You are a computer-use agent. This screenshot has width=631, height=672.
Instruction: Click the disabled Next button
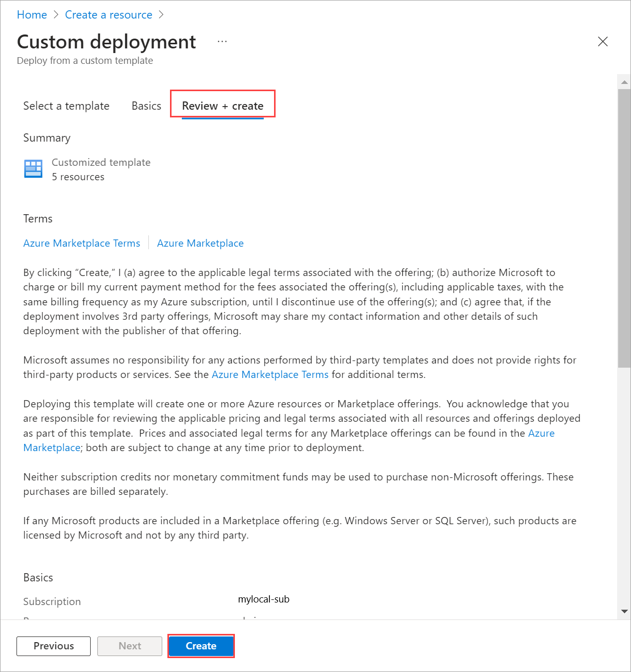pos(129,646)
